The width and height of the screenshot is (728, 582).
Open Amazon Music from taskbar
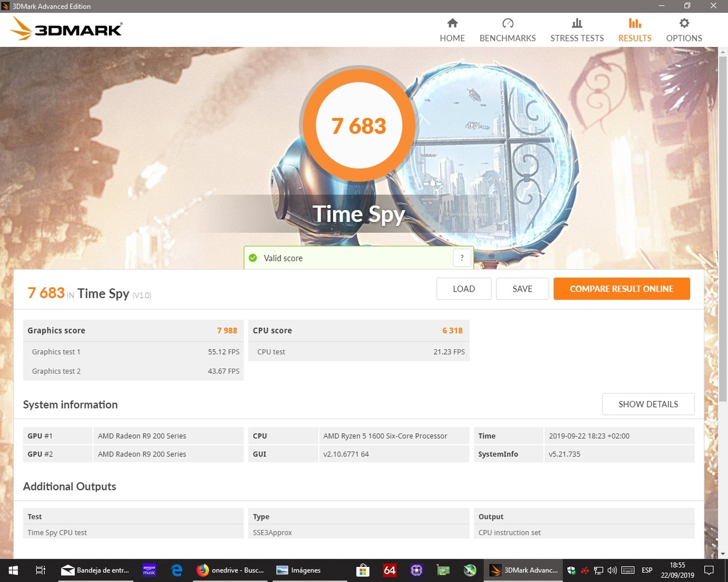(149, 570)
